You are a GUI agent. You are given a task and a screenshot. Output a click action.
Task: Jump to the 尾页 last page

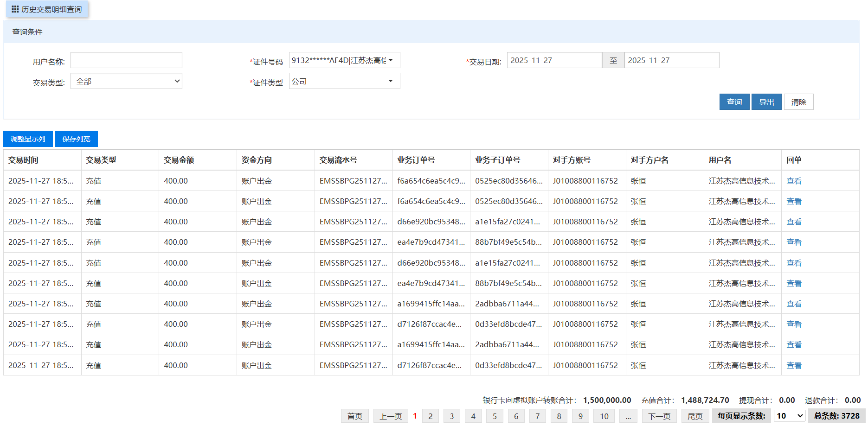(x=694, y=416)
